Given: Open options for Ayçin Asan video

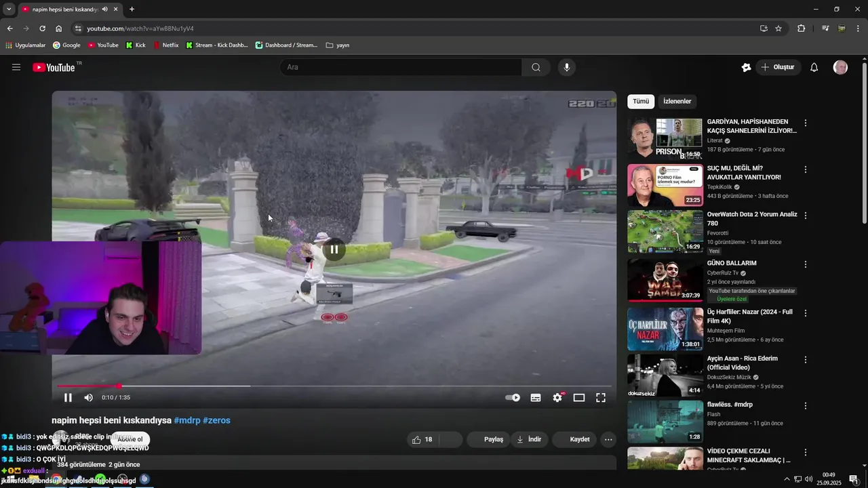Looking at the screenshot, I should (x=806, y=360).
